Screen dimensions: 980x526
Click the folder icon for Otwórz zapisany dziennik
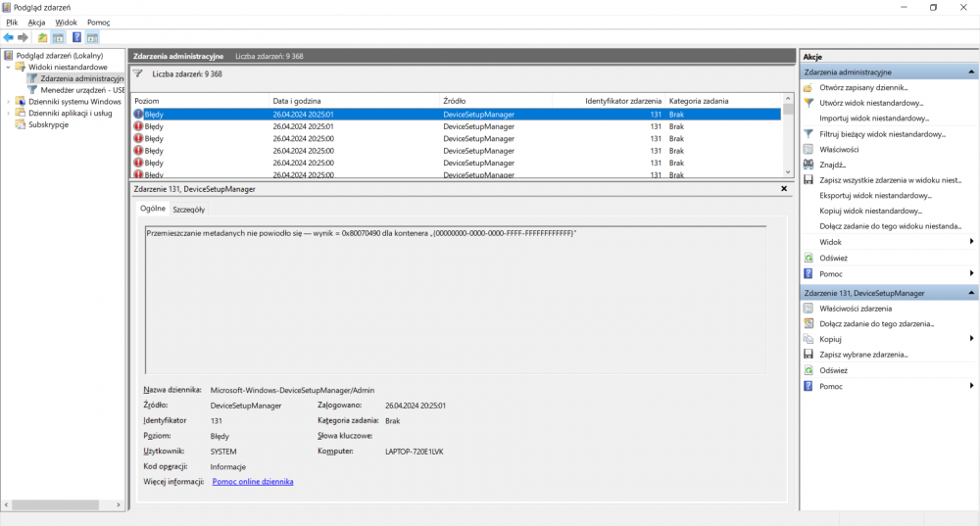pyautogui.click(x=808, y=87)
